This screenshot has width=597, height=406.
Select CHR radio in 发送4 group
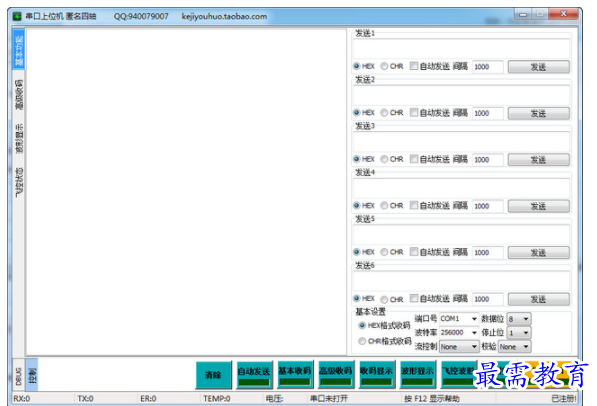(384, 205)
